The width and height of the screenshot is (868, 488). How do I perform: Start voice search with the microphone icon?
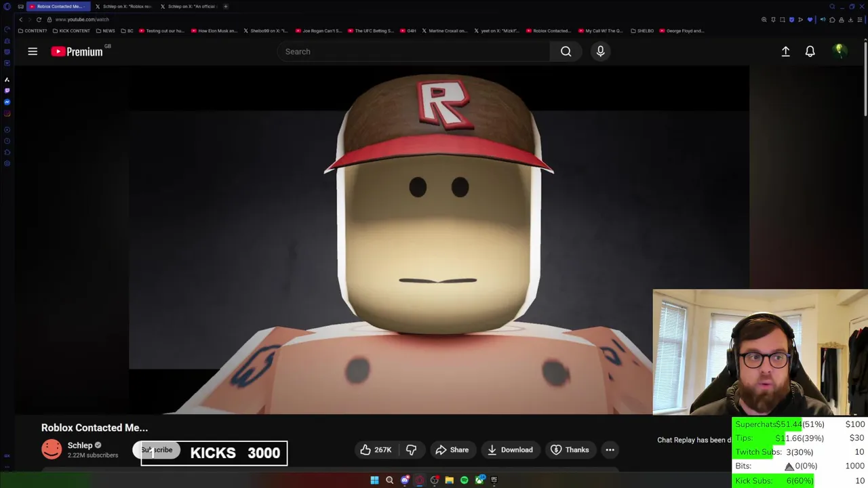coord(600,52)
